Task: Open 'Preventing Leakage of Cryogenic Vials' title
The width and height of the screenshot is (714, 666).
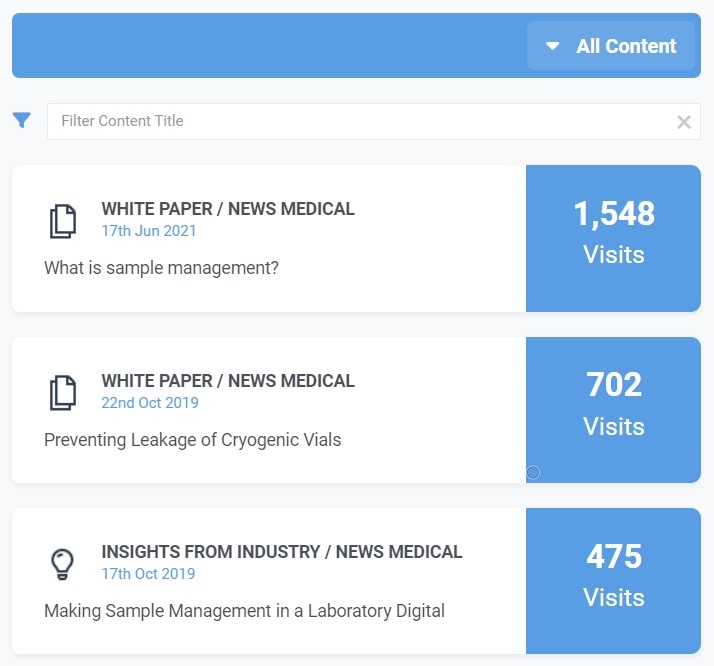Action: click(193, 440)
